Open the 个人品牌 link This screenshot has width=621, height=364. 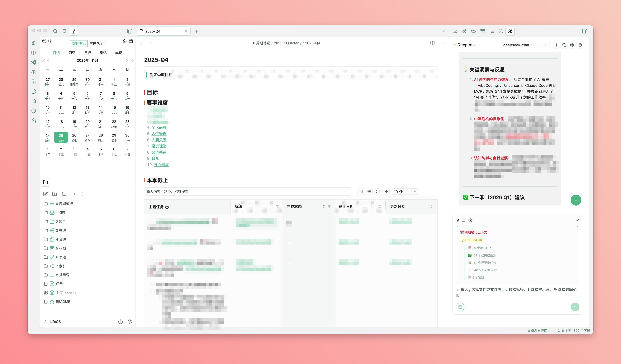(x=159, y=127)
